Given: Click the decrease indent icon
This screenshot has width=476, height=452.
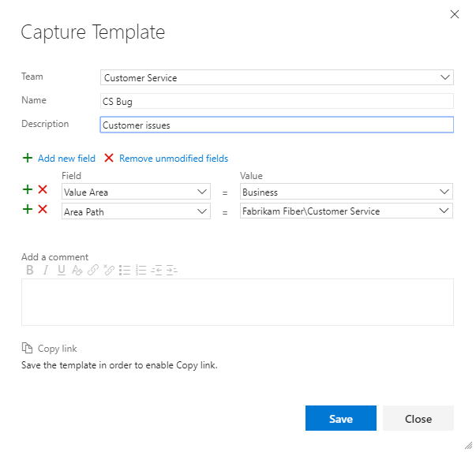Looking at the screenshot, I should pos(157,270).
